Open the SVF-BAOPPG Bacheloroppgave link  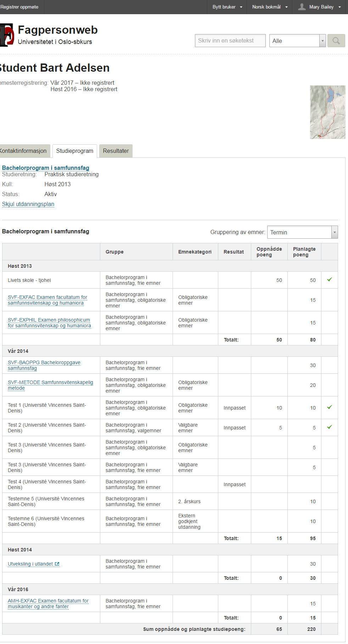coord(44,365)
